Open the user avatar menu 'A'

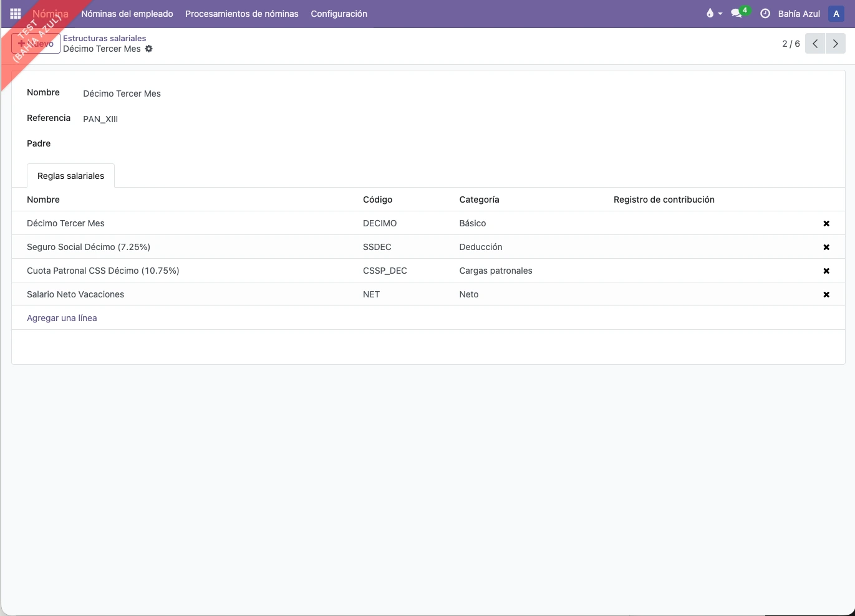tap(836, 14)
